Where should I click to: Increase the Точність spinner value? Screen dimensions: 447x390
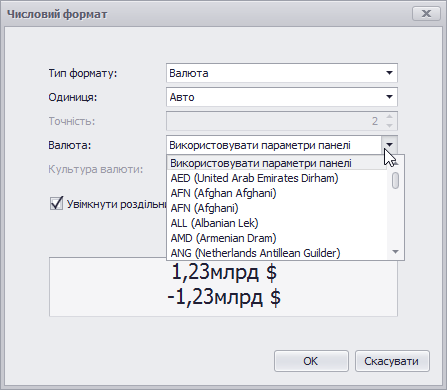[389, 117]
